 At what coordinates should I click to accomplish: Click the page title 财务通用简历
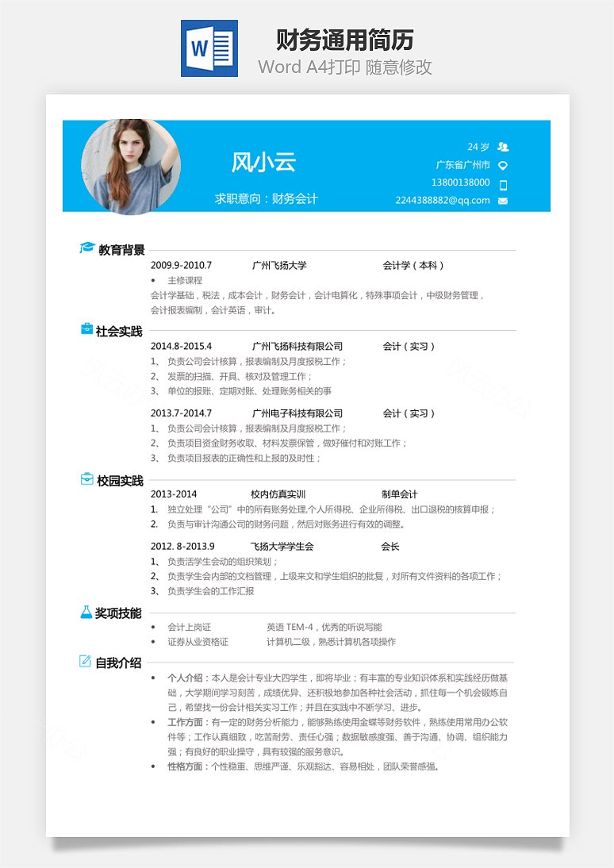tap(344, 40)
